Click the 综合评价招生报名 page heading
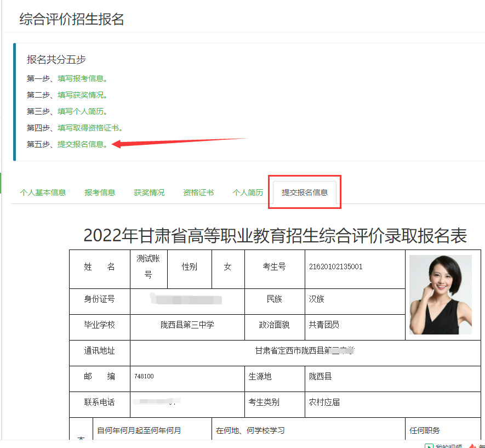 point(72,19)
